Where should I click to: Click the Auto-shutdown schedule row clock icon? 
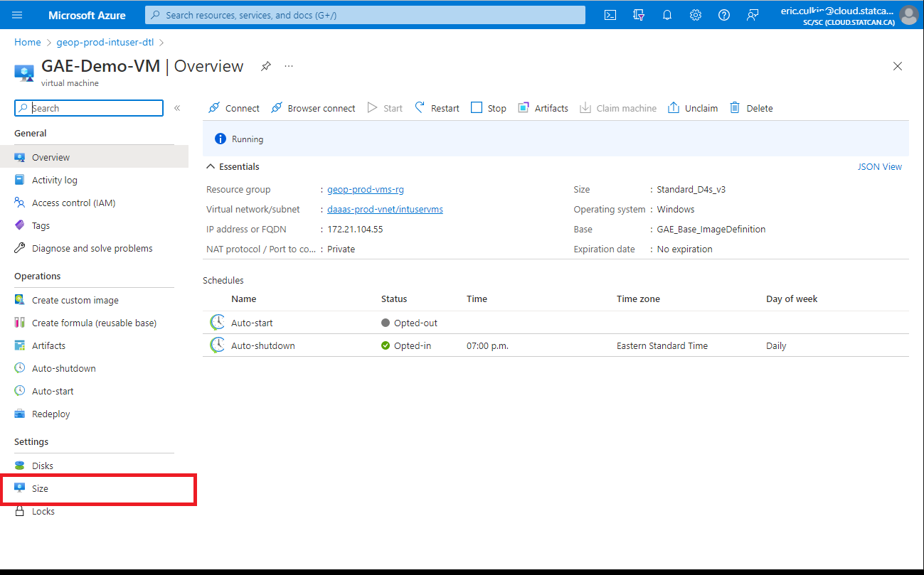[x=217, y=345]
